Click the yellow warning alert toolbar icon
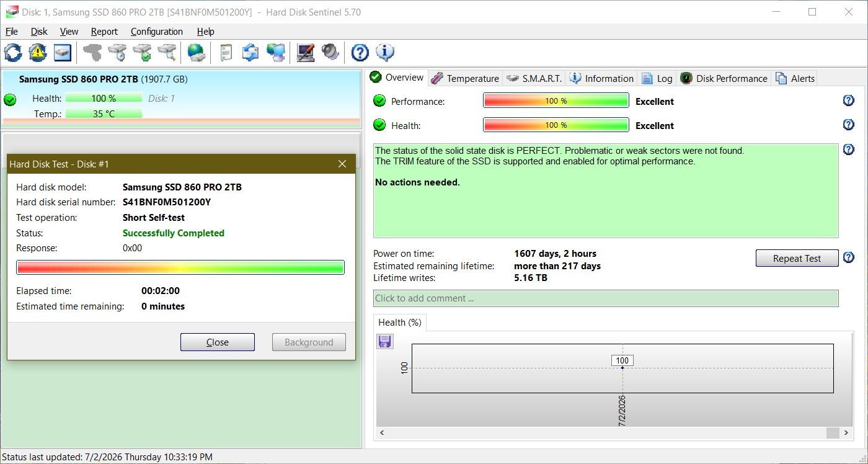868x464 pixels. point(38,53)
